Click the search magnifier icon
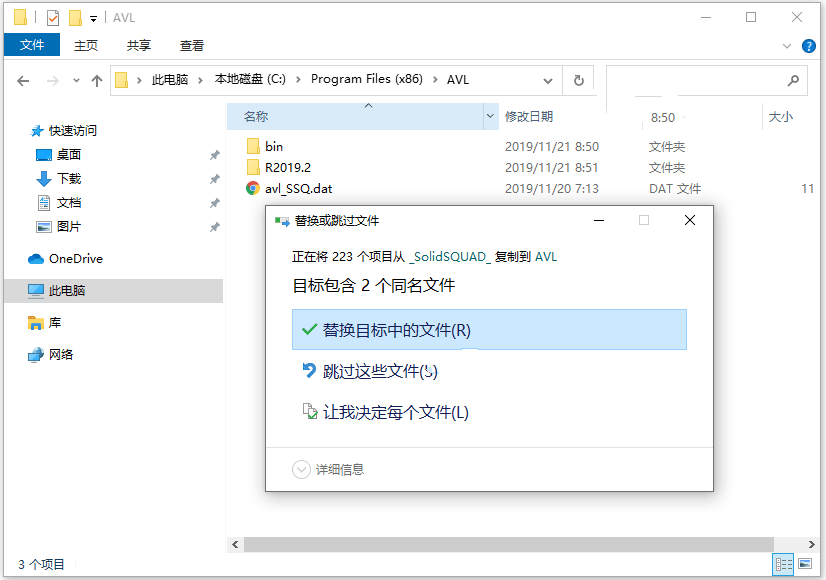 click(793, 81)
